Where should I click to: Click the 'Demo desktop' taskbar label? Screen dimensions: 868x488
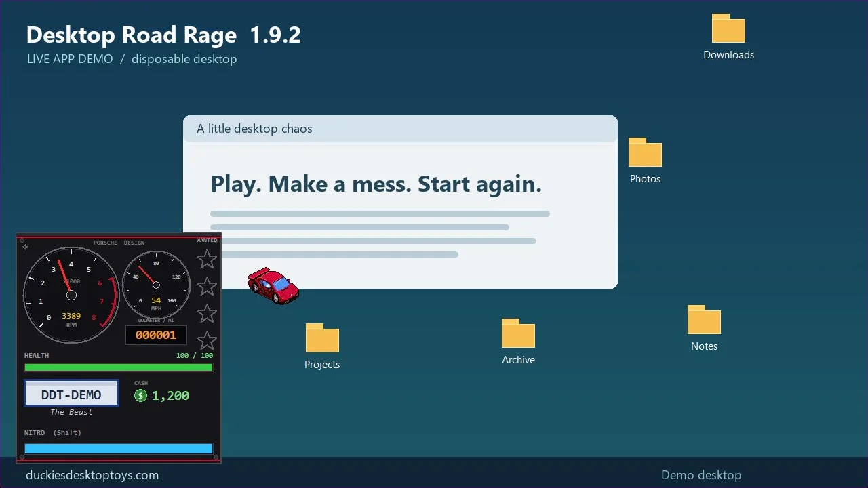coord(701,475)
